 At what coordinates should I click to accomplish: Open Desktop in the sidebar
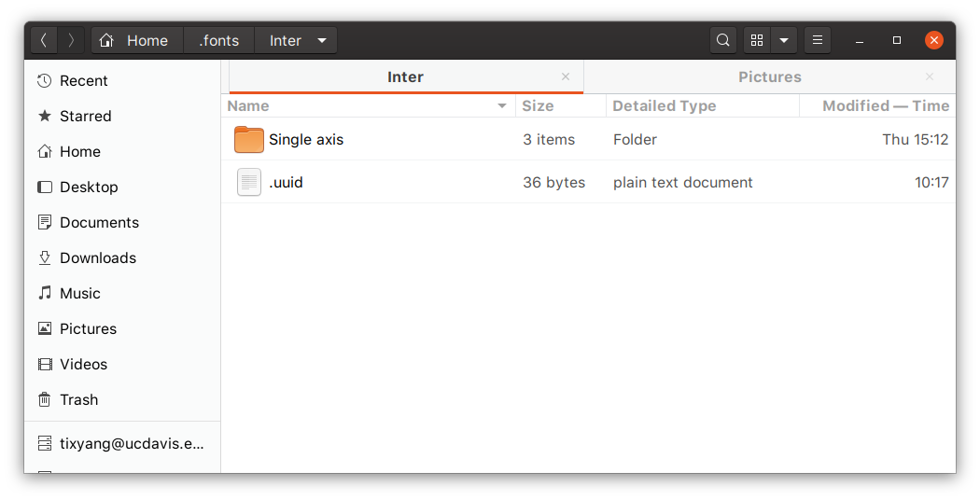pyautogui.click(x=122, y=187)
